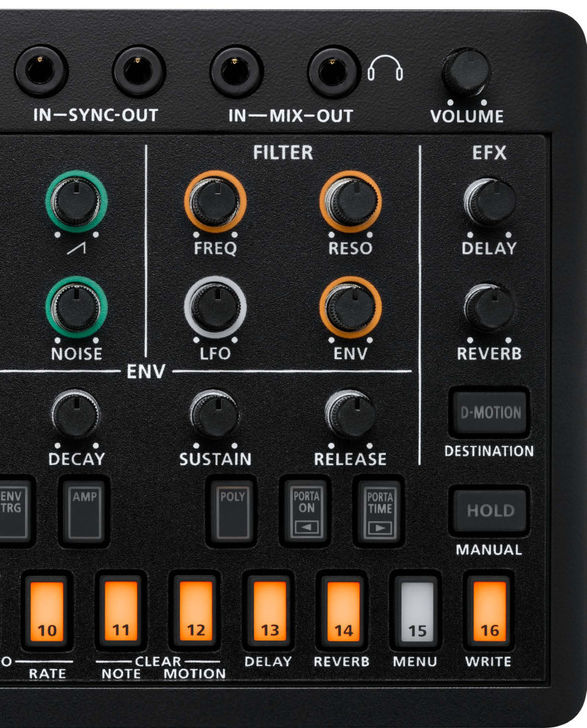Tap the white MENU step button 15
The height and width of the screenshot is (728, 587).
point(418,611)
